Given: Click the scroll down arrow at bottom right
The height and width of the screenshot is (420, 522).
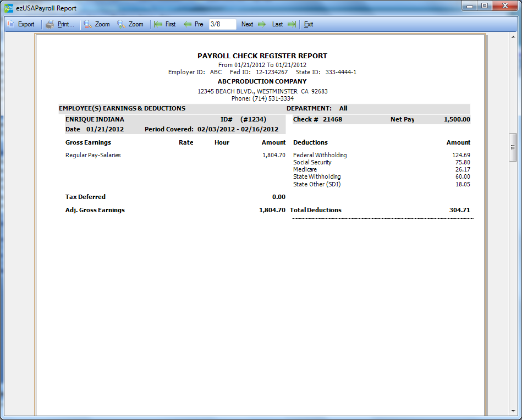Looking at the screenshot, I should (513, 411).
